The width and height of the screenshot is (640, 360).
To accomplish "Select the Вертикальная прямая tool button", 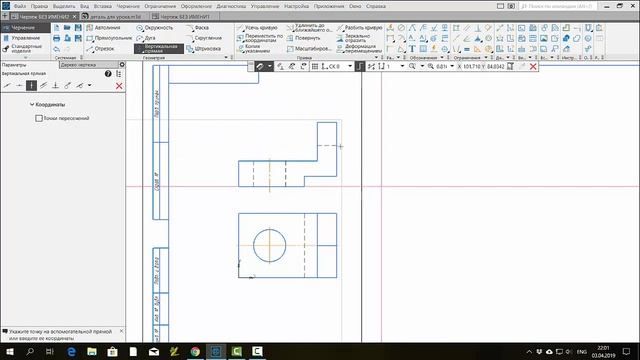I will pyautogui.click(x=159, y=49).
